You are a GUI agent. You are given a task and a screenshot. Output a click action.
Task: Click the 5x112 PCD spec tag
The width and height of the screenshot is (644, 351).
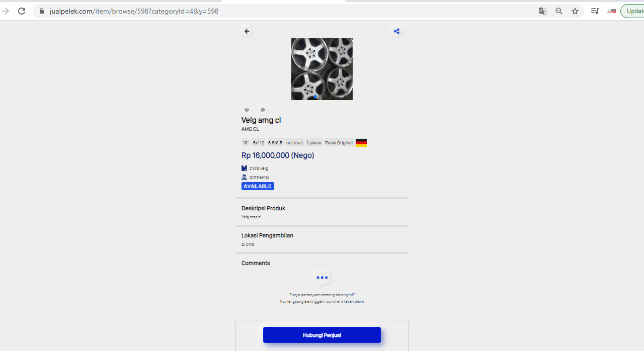[x=259, y=143]
